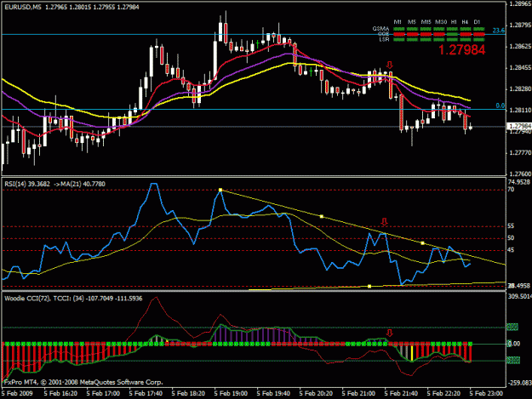Click the 0.0 Fibonacci level label
Screen dimensions: 532x399
point(501,105)
